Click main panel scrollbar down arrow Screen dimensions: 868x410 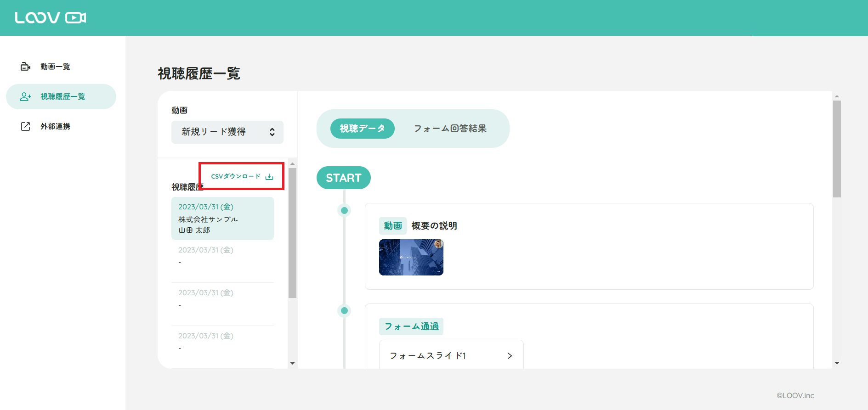point(837,363)
